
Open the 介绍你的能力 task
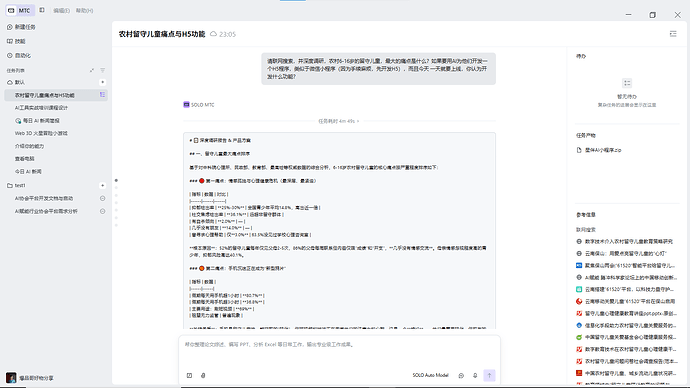(x=29, y=146)
